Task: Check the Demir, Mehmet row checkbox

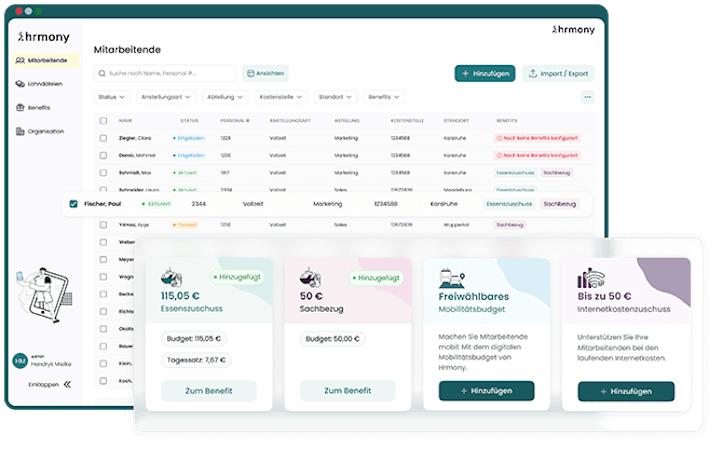Action: [x=103, y=155]
